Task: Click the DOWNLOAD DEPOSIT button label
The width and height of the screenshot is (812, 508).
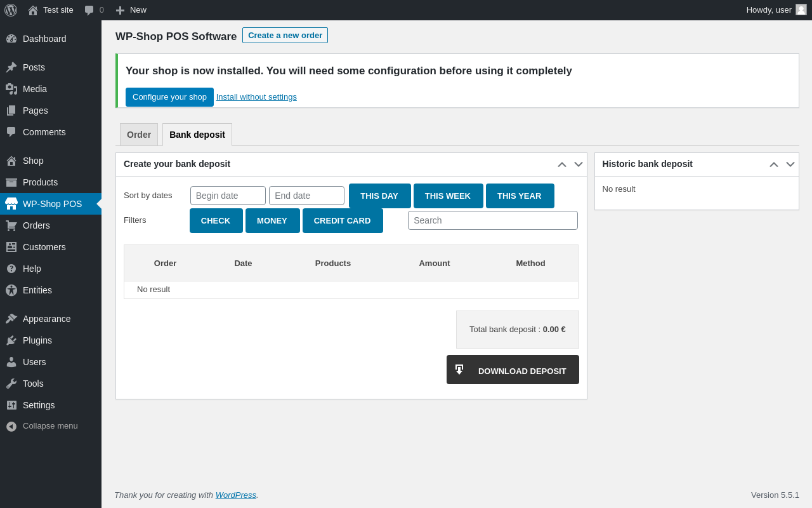Action: click(x=522, y=371)
